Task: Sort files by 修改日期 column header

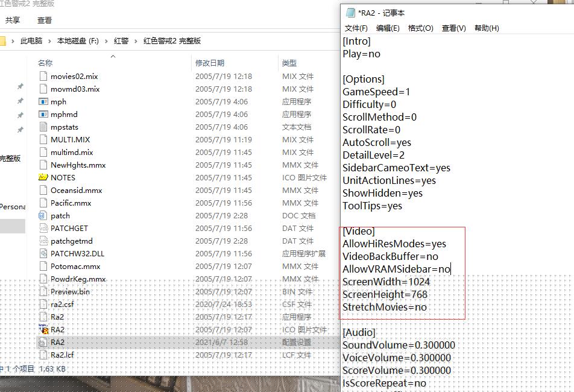Action: pos(210,63)
